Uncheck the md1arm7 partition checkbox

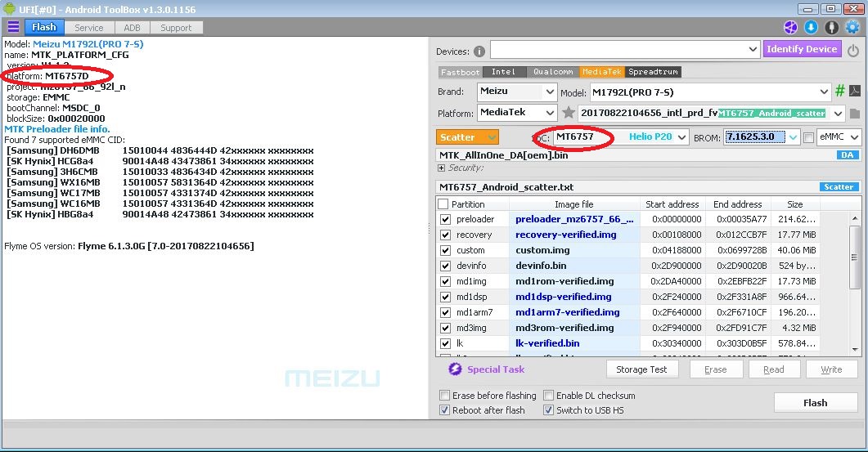(x=445, y=312)
